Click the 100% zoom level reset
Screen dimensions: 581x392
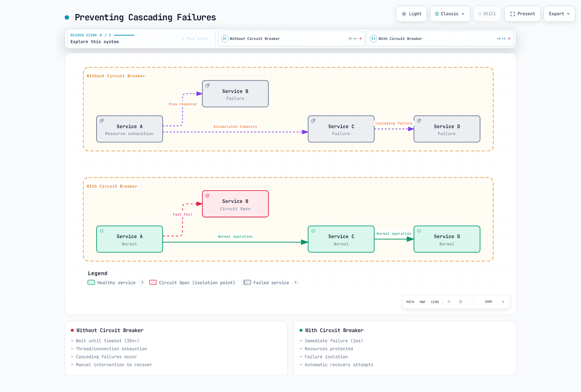click(488, 302)
